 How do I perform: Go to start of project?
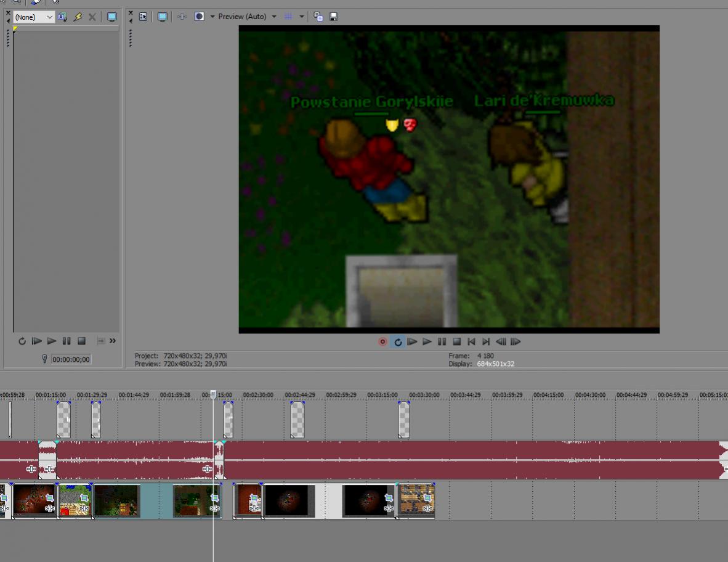[471, 342]
